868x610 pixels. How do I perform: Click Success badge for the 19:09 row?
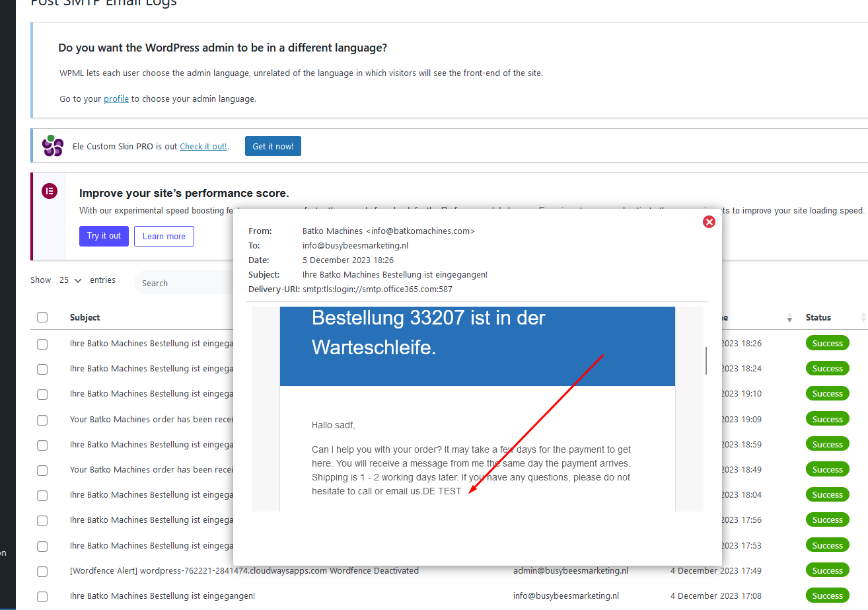pos(827,419)
